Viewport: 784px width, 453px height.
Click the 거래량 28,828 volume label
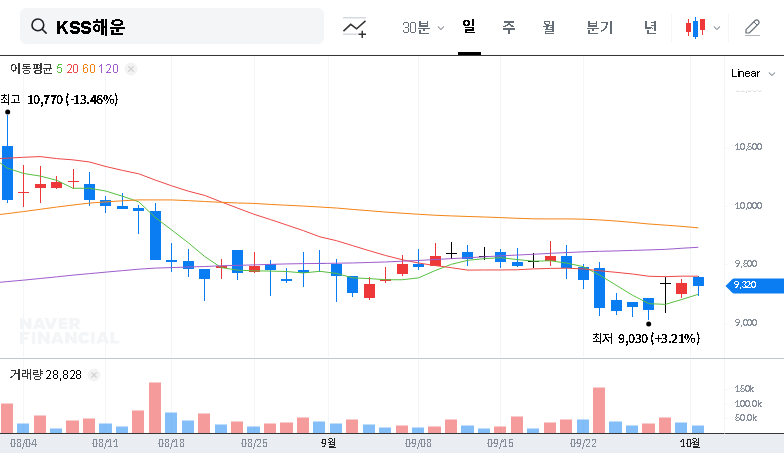(x=45, y=374)
